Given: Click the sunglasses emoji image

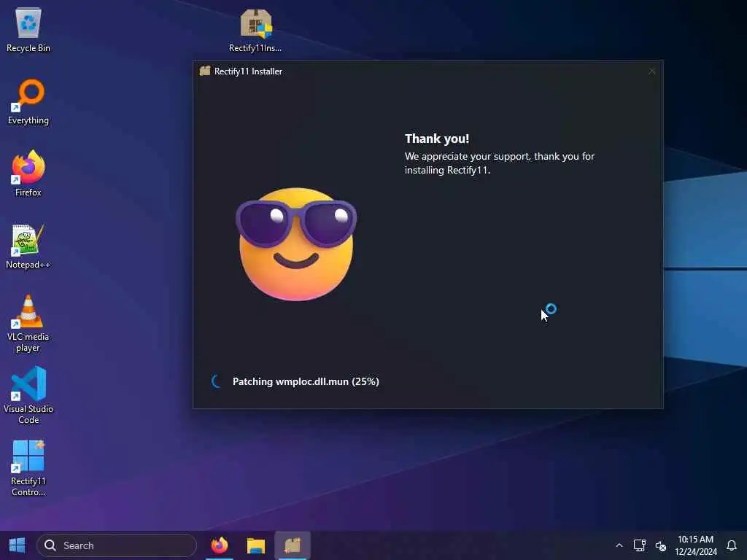Looking at the screenshot, I should [x=296, y=244].
